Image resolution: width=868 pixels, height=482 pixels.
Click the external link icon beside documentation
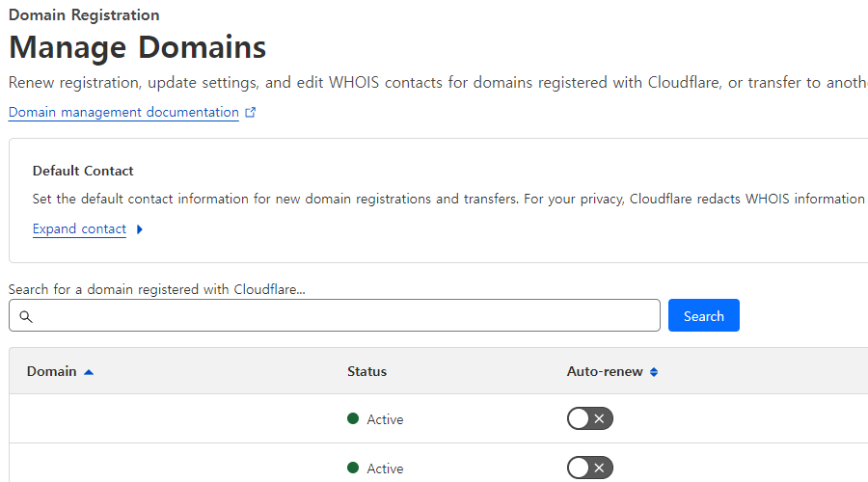pos(250,113)
